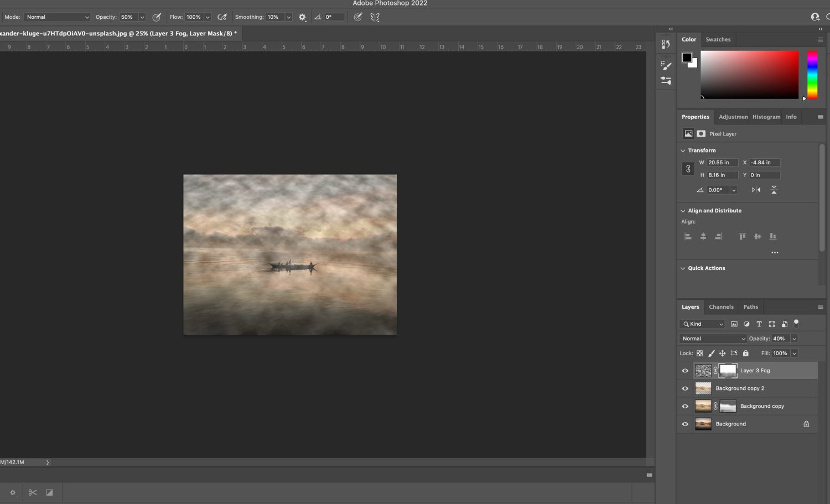Lock position move icon

[723, 353]
